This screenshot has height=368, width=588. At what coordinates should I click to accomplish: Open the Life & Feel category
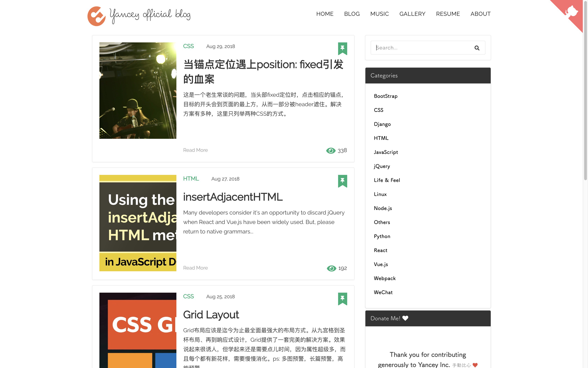point(387,180)
